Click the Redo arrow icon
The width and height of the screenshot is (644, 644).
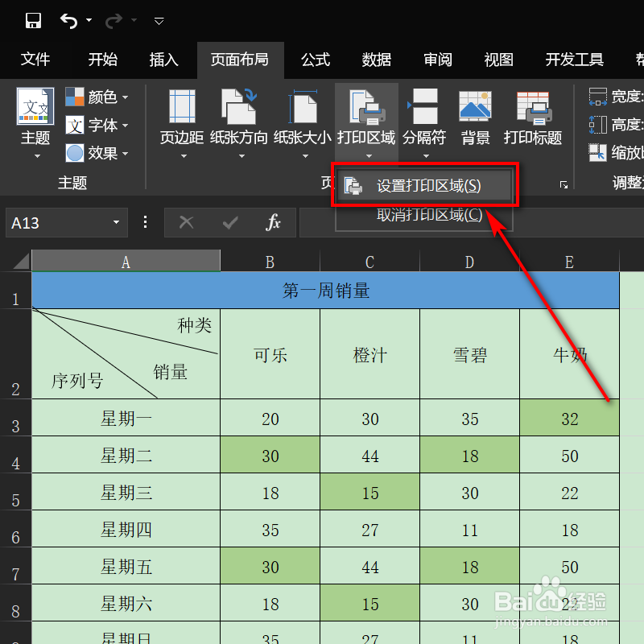114,21
